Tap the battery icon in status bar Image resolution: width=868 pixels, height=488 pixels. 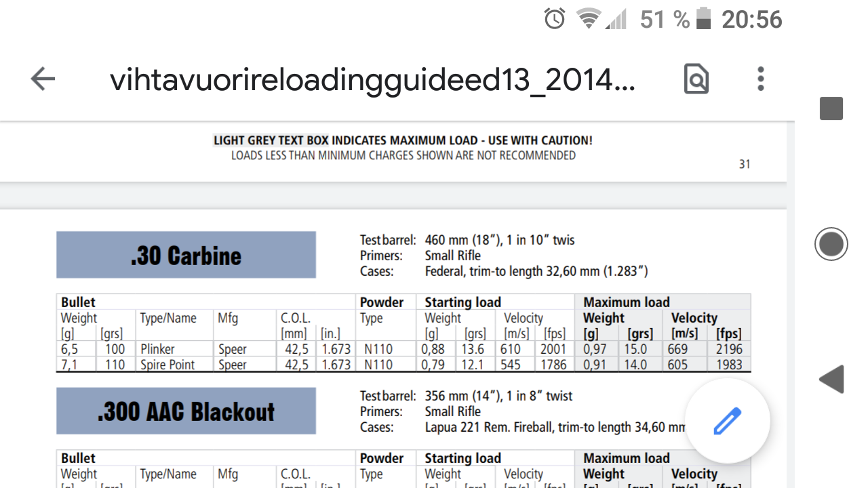coord(704,19)
